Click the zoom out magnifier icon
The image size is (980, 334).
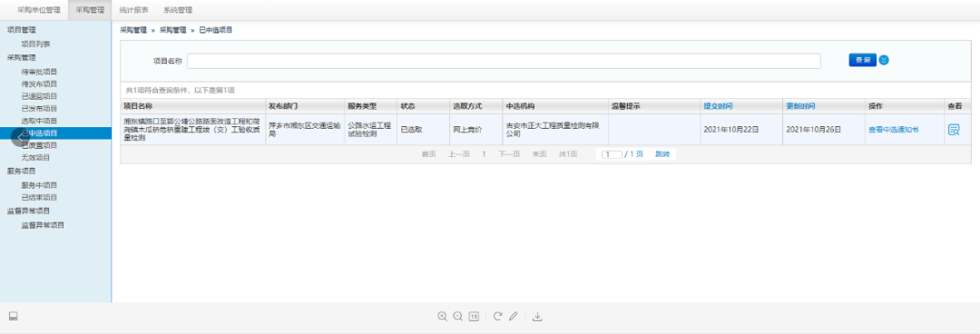tap(457, 317)
